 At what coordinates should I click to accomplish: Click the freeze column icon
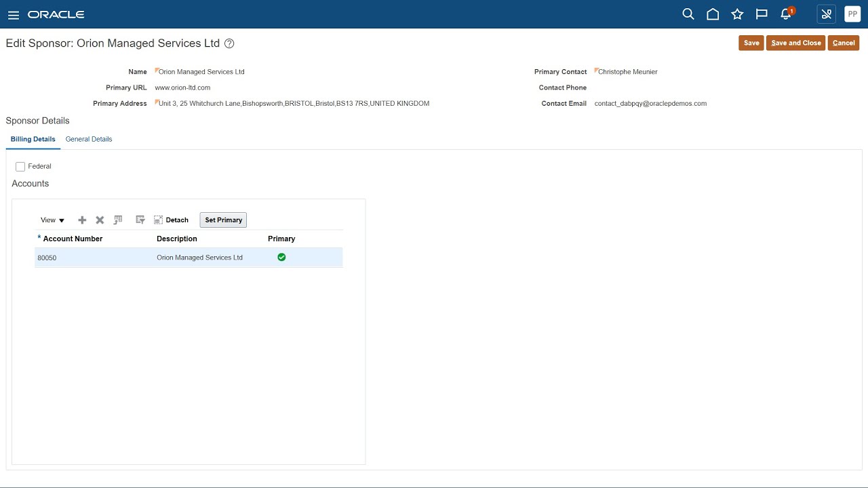click(x=118, y=220)
